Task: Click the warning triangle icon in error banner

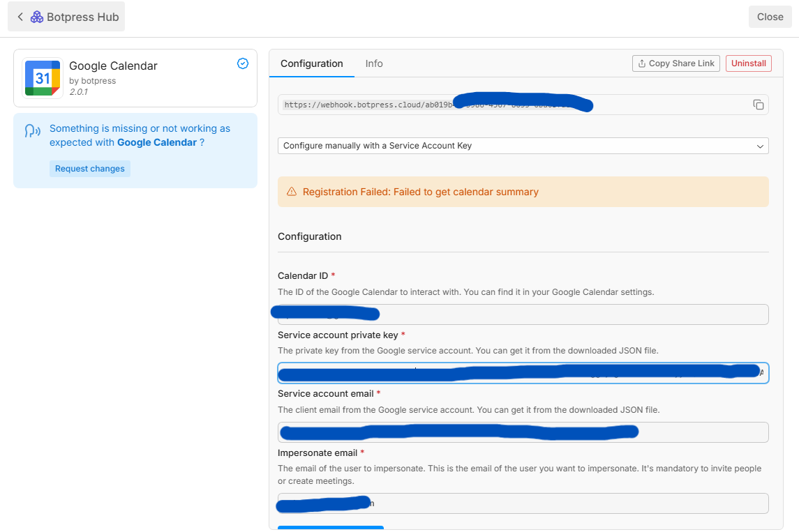Action: [290, 192]
